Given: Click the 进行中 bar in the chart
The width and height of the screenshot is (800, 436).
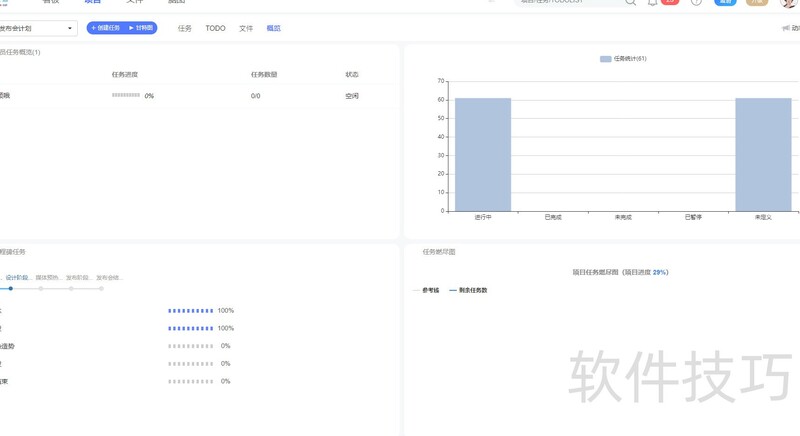Looking at the screenshot, I should pos(483,154).
